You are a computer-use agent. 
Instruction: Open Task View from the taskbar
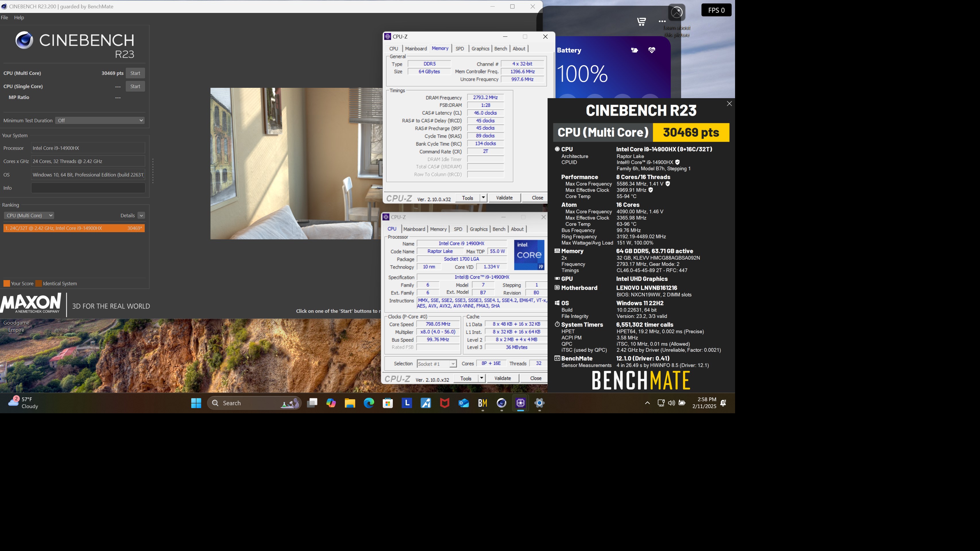pyautogui.click(x=312, y=403)
